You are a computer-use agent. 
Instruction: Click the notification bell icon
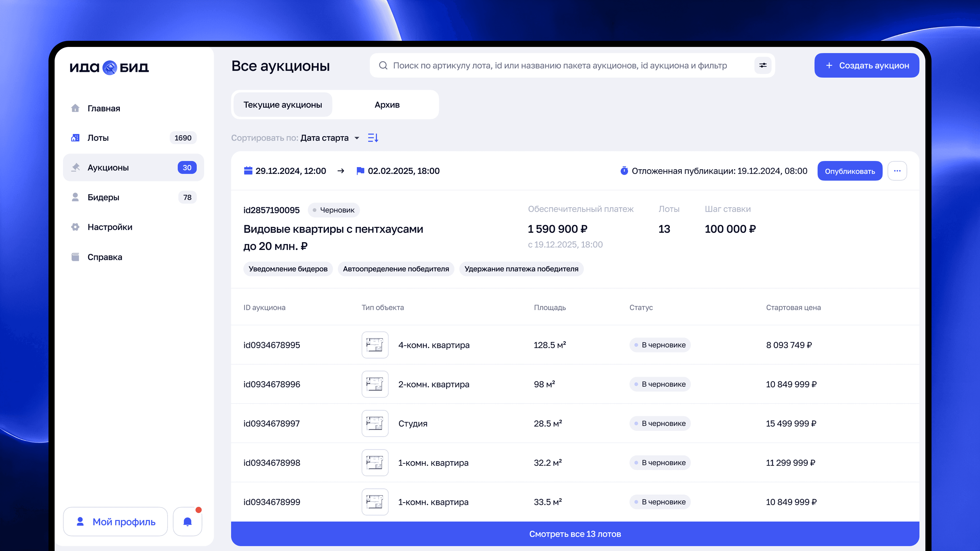coord(187,522)
